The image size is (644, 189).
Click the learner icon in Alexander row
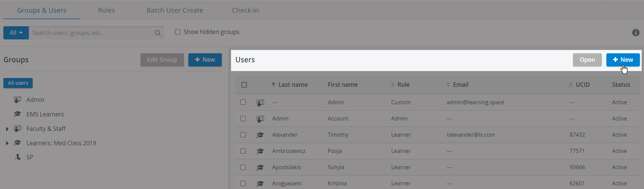[x=260, y=135]
